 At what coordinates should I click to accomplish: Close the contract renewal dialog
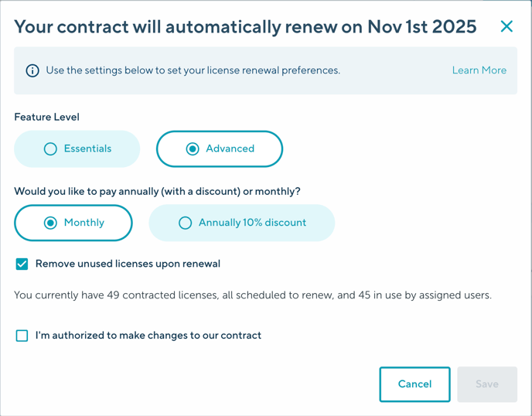(x=506, y=26)
